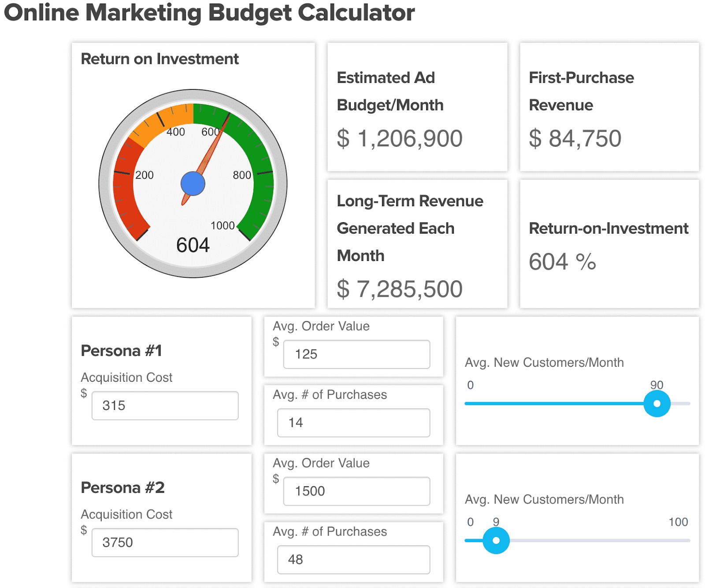This screenshot has height=588, width=705.
Task: Click the Persona #1 Acquisition Cost field
Action: click(x=165, y=406)
